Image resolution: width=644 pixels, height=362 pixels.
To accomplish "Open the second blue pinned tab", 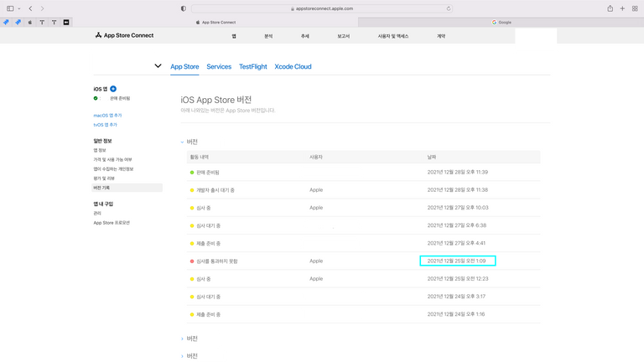I will (x=18, y=22).
